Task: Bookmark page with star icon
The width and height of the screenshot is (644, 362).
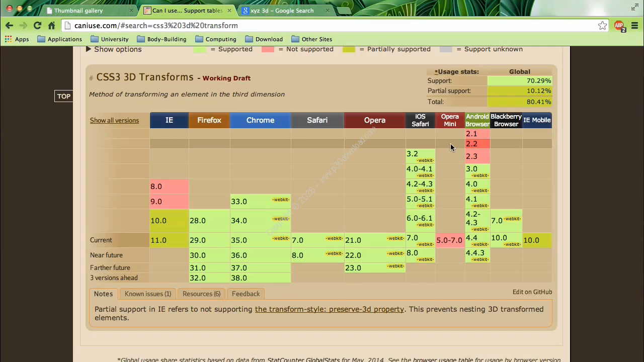Action: 602,26
